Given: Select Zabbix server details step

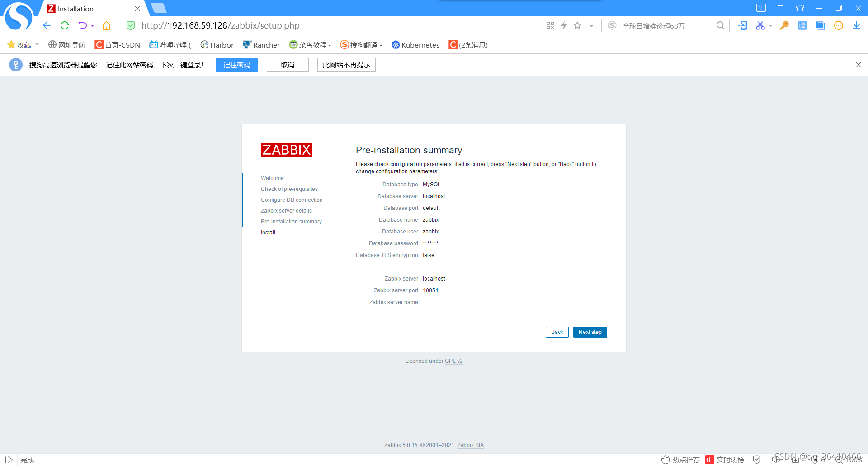Looking at the screenshot, I should [x=286, y=211].
